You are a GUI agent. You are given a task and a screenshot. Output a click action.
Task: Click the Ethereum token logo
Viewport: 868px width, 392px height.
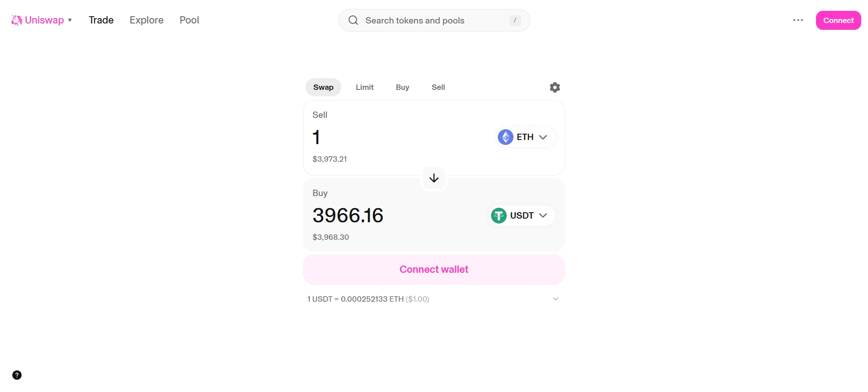pos(505,136)
